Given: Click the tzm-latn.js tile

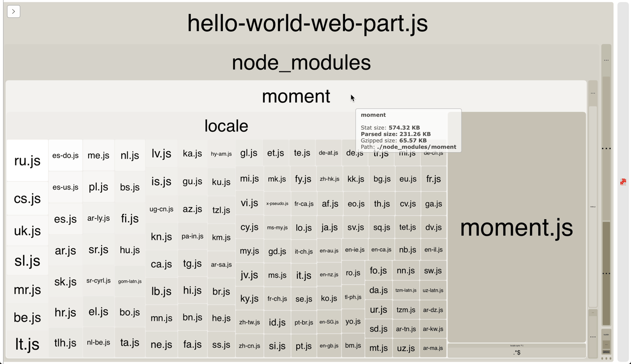Looking at the screenshot, I should (x=406, y=290).
